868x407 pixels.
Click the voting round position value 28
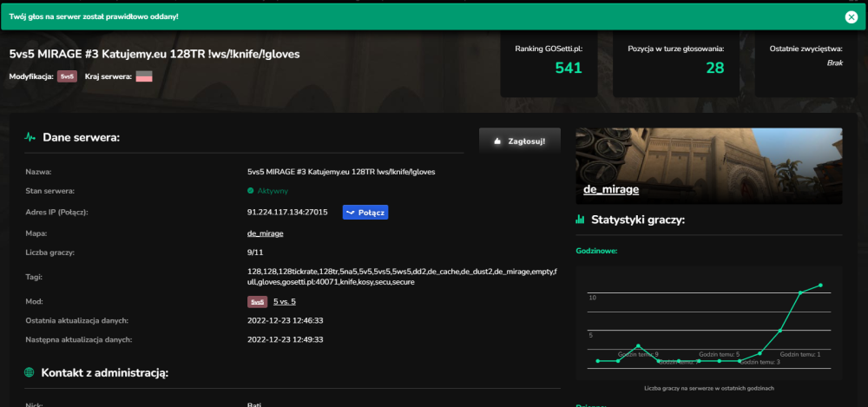tap(714, 68)
